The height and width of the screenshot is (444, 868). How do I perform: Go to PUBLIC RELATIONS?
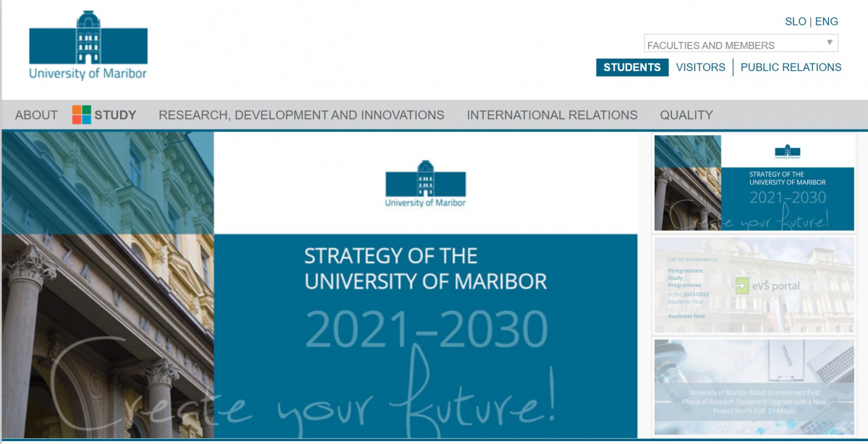click(x=791, y=67)
